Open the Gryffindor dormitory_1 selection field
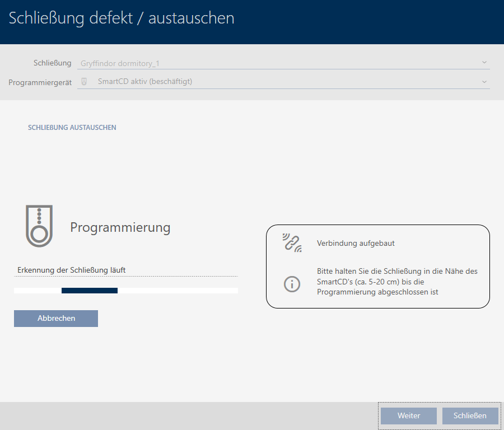The image size is (504, 430). point(280,63)
